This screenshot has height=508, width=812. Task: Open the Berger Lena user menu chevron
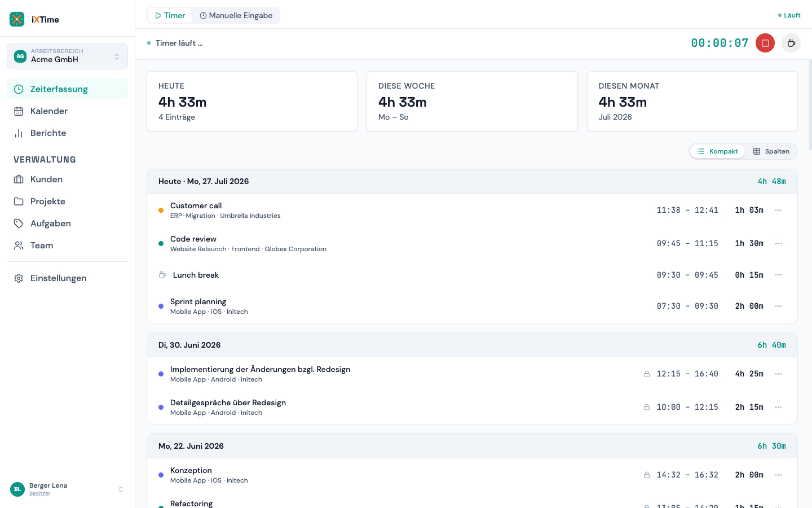click(120, 489)
